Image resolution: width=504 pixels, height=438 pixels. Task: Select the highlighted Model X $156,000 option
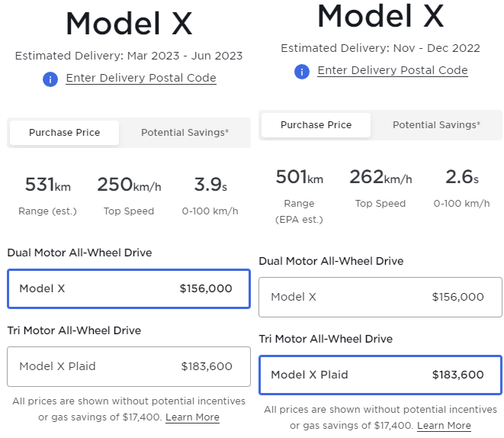pyautogui.click(x=129, y=288)
